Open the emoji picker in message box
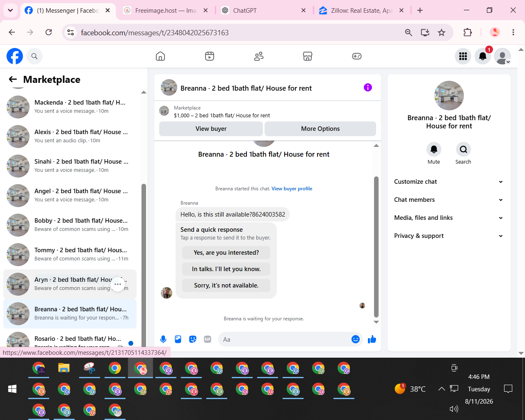Screen dimensions: 525x420 click(x=356, y=339)
